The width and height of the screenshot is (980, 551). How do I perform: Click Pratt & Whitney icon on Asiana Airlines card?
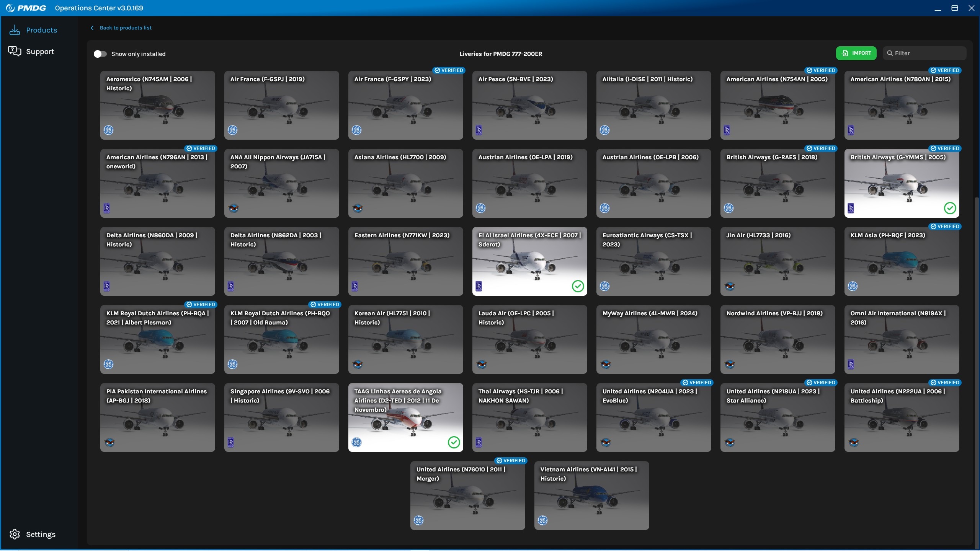point(358,208)
